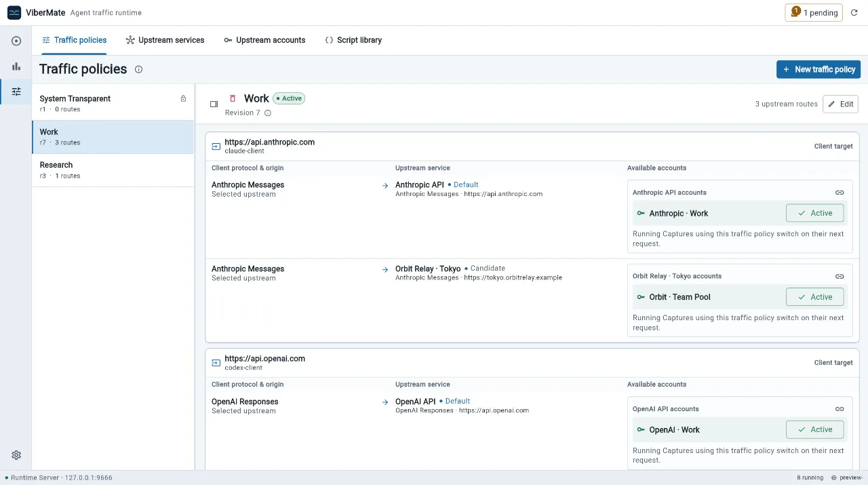Click the arrow icon before OpenAI API
868x485 pixels.
point(385,402)
